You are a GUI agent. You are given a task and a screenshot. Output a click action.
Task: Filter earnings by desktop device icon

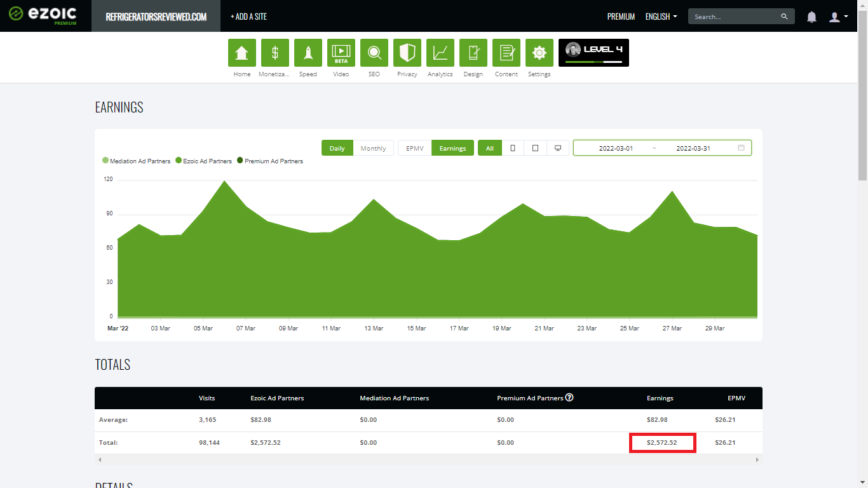pos(558,148)
